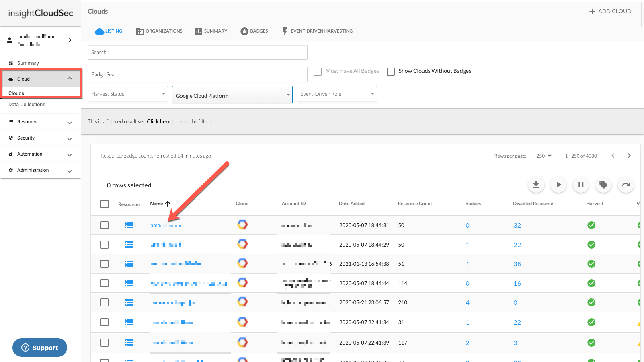Open Clouds item in sidebar
Screen dimensions: 644x362
pos(16,93)
